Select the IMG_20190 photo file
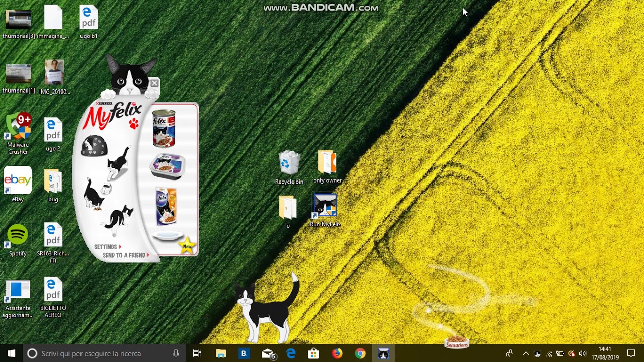644x362 pixels. pos(54,78)
